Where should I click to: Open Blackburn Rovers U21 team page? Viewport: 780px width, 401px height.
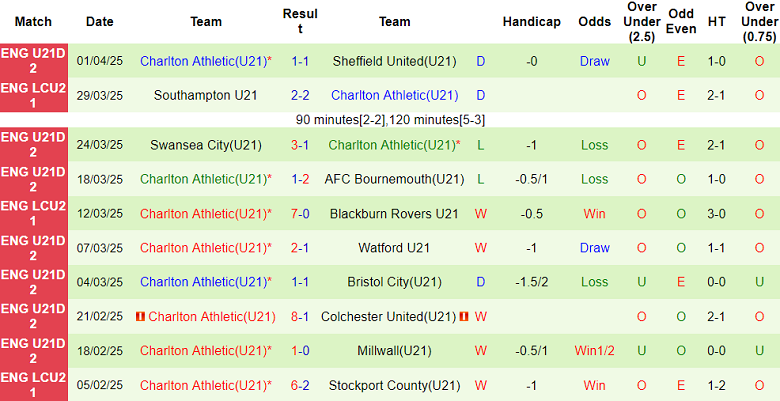point(394,214)
